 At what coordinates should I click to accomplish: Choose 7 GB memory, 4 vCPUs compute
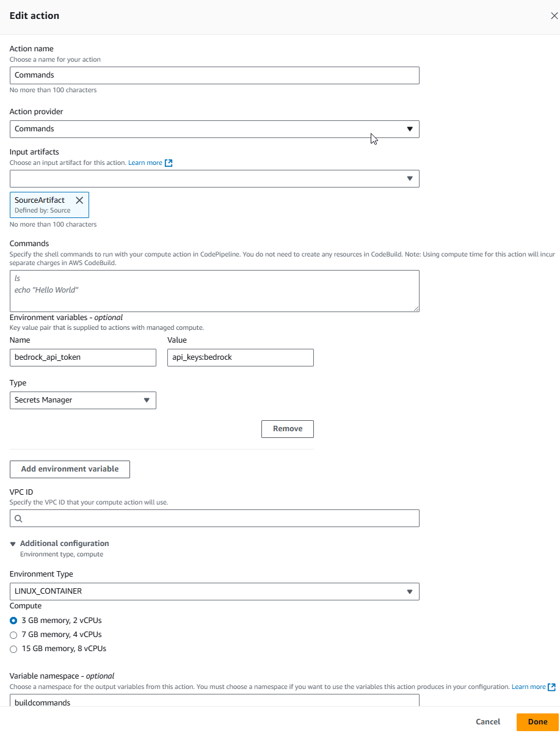point(13,635)
